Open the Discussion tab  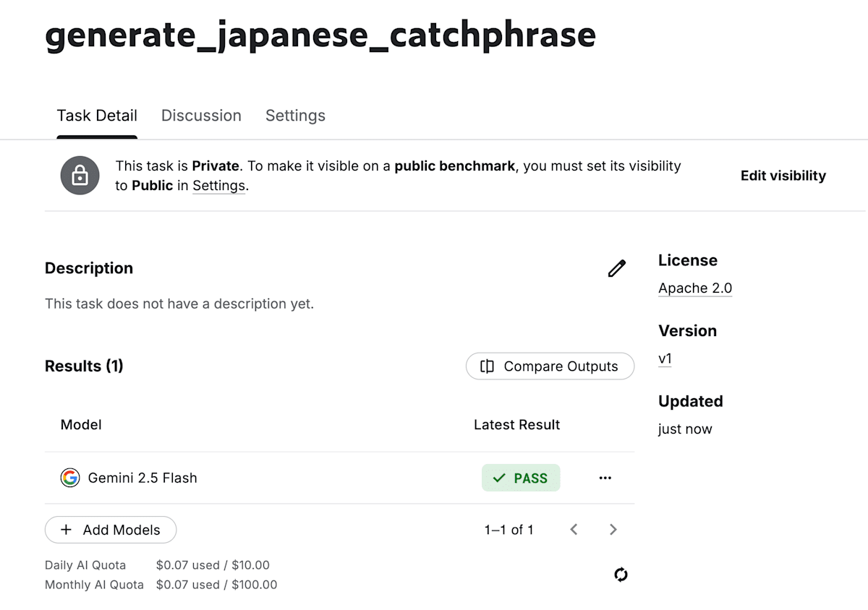pyautogui.click(x=201, y=116)
